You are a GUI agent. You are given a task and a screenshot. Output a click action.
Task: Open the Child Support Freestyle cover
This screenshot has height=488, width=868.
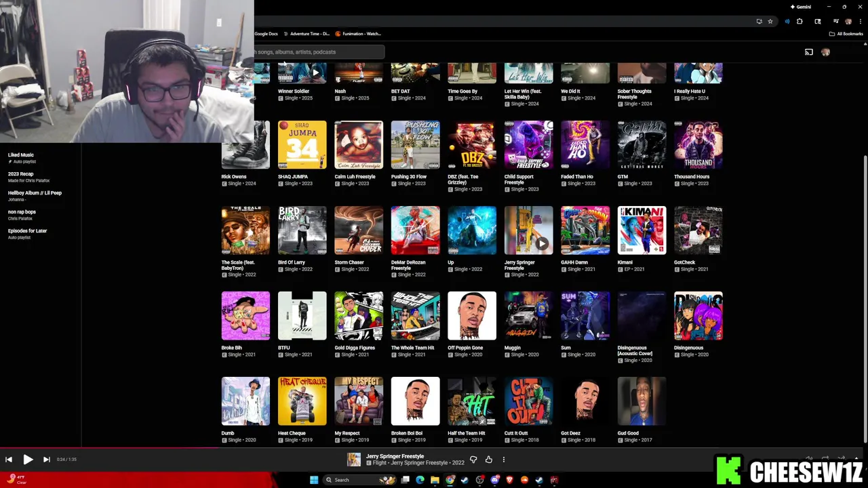pos(528,145)
